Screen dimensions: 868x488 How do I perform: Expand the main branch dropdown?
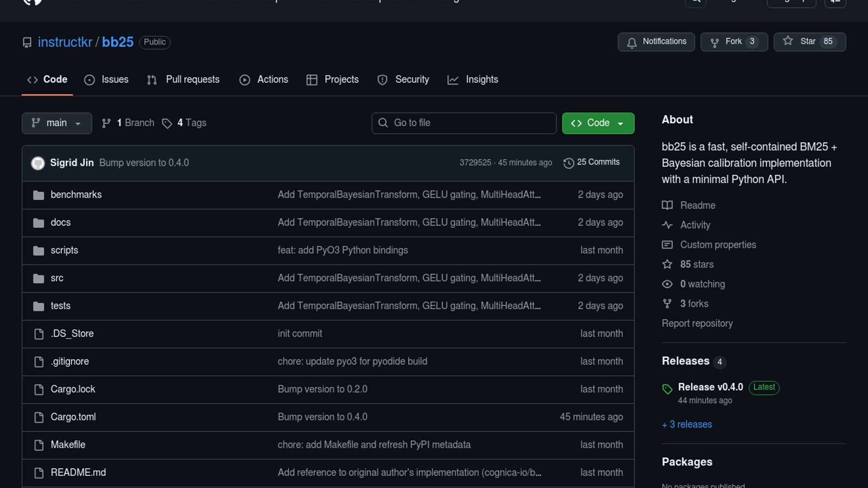[x=57, y=123]
